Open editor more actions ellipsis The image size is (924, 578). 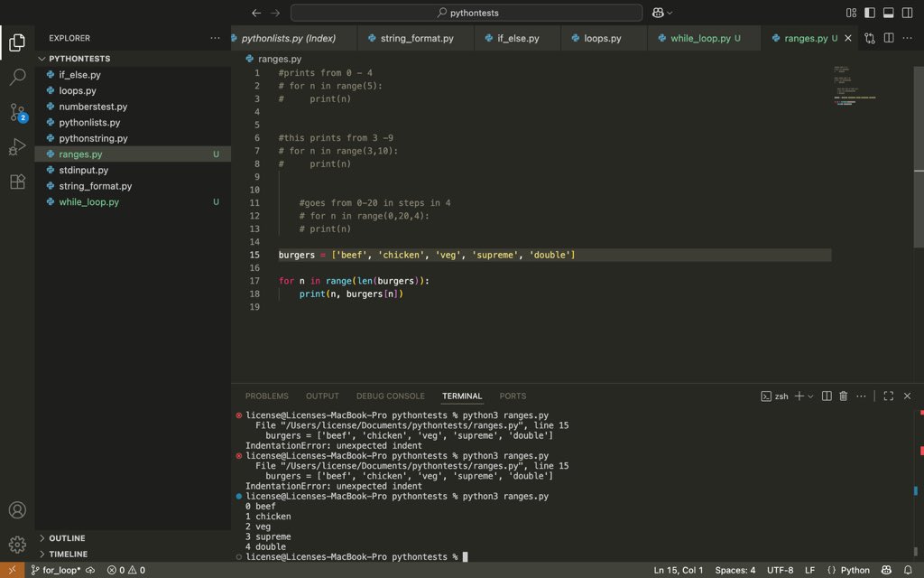[x=907, y=38]
